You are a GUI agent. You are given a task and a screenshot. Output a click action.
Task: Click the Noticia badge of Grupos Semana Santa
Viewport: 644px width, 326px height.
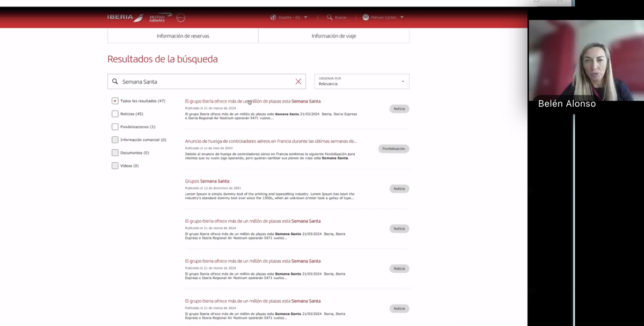tap(399, 189)
